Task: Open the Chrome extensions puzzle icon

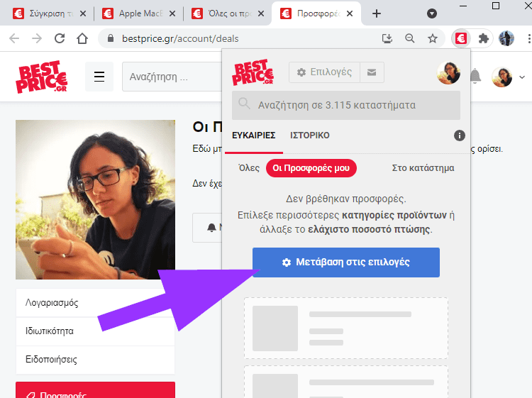Action: point(483,38)
